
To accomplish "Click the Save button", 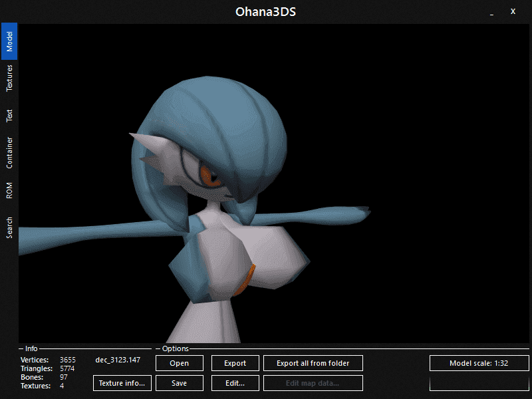I will click(179, 383).
